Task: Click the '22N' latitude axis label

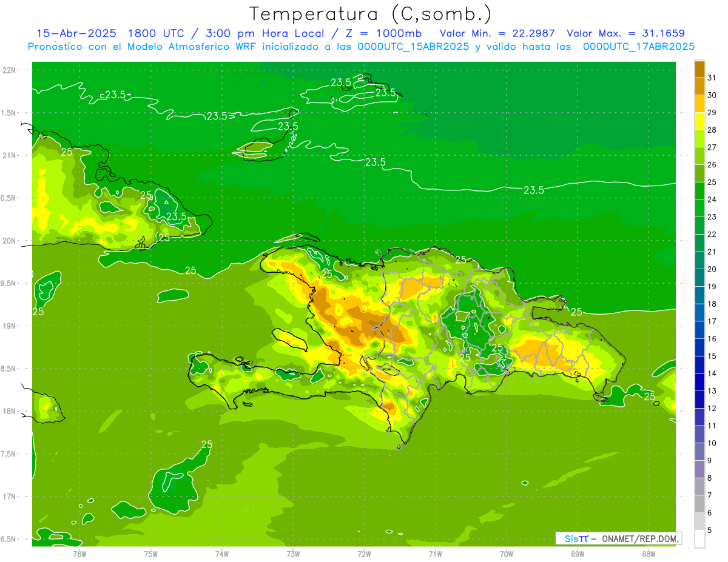Action: [10, 70]
